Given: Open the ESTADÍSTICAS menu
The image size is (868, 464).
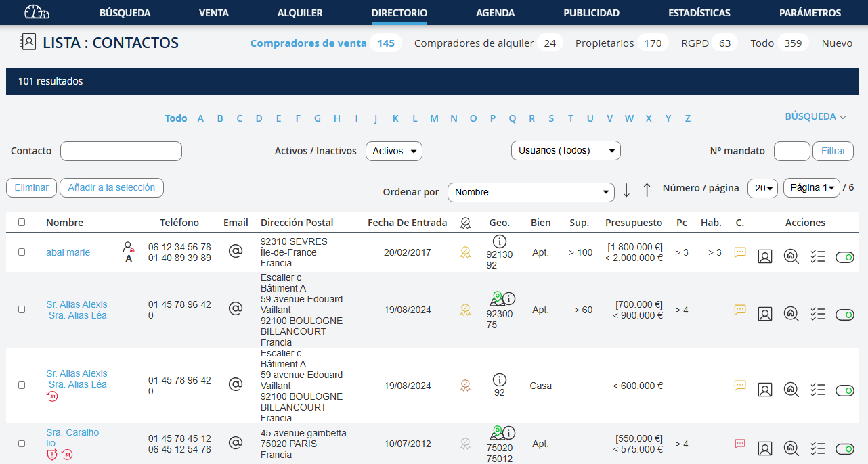Looking at the screenshot, I should pyautogui.click(x=699, y=13).
